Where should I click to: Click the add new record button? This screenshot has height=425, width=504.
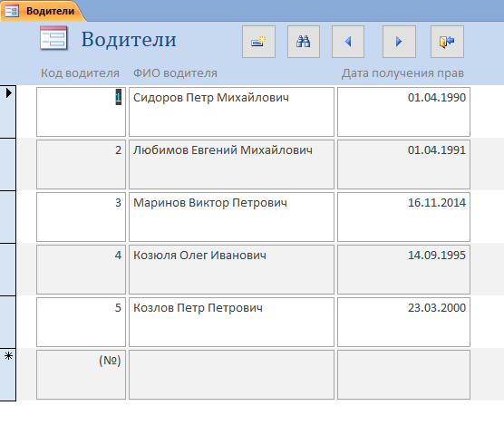(x=258, y=42)
